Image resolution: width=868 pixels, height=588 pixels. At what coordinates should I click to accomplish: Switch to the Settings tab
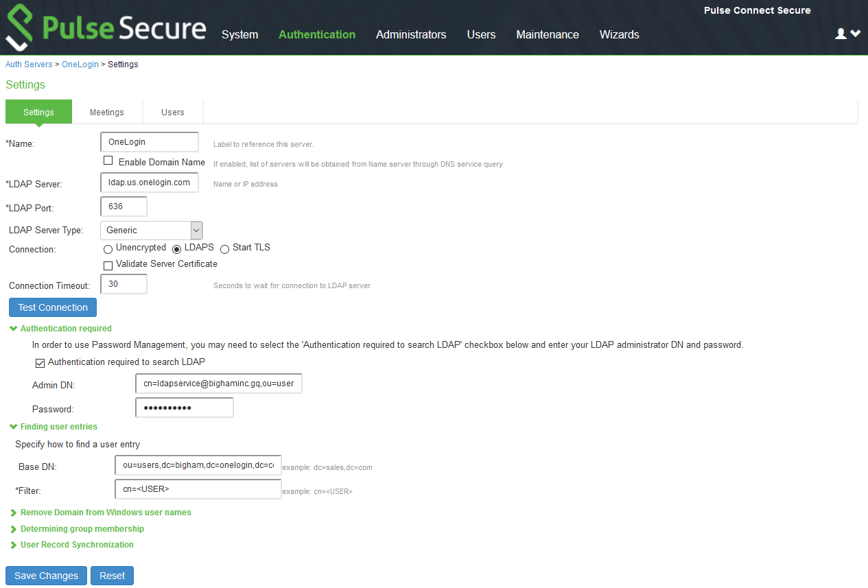coord(38,112)
